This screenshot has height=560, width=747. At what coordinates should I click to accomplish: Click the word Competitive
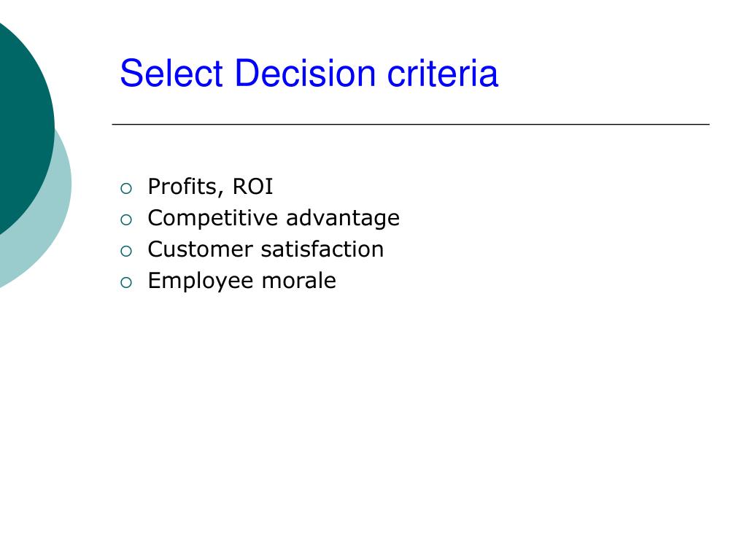coord(212,219)
